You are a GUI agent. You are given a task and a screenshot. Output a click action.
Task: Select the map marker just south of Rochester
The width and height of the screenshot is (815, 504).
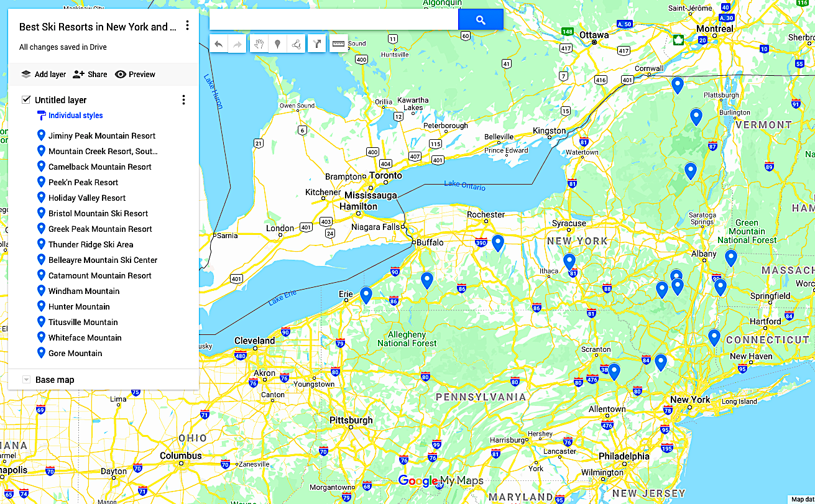[497, 243]
